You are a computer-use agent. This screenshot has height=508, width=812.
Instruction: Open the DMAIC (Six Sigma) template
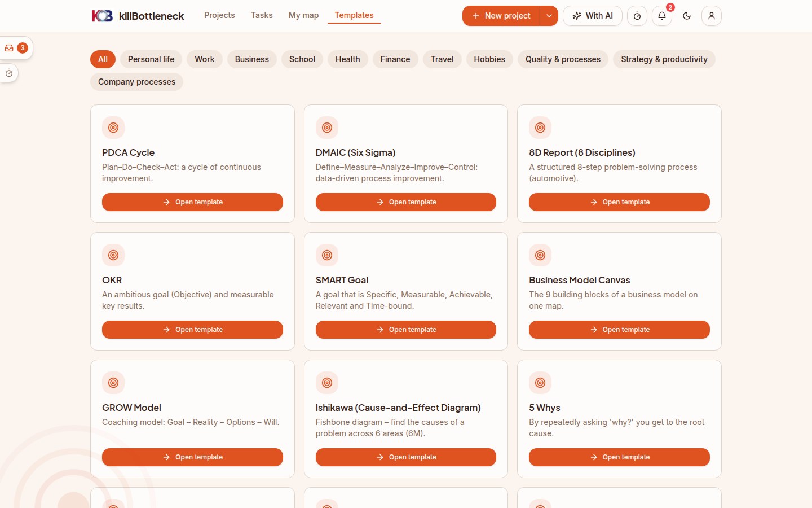406,202
